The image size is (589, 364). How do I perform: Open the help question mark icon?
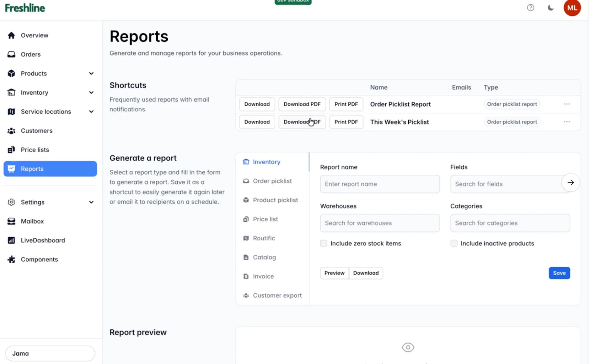531,8
